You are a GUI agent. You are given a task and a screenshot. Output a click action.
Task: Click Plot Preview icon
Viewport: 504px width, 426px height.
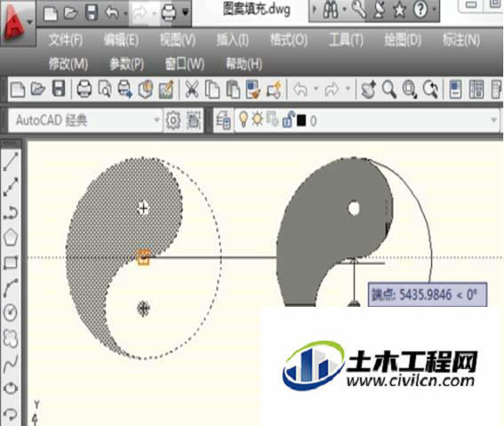105,89
